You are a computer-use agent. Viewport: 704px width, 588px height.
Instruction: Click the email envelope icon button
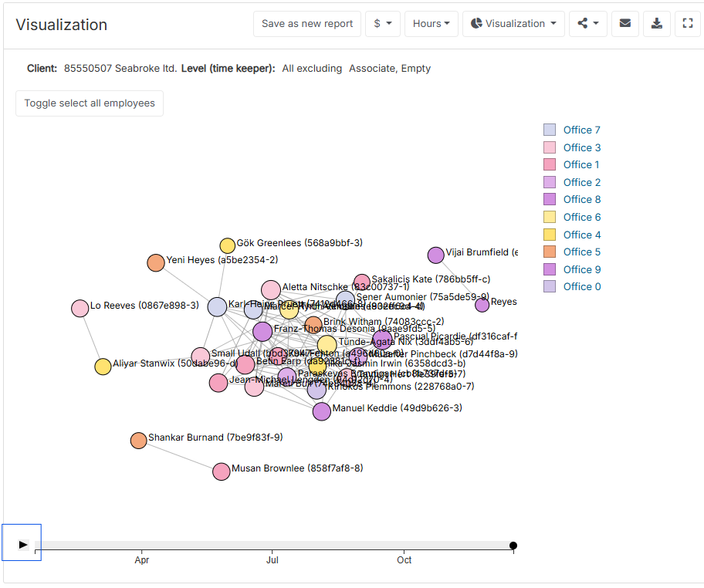point(625,23)
